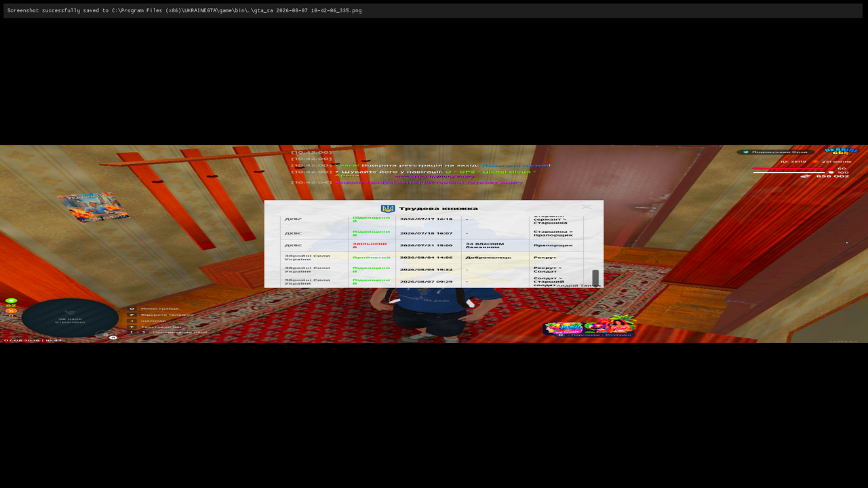868x488 pixels.
Task: Click the online players indicator icon
Action: click(x=814, y=161)
